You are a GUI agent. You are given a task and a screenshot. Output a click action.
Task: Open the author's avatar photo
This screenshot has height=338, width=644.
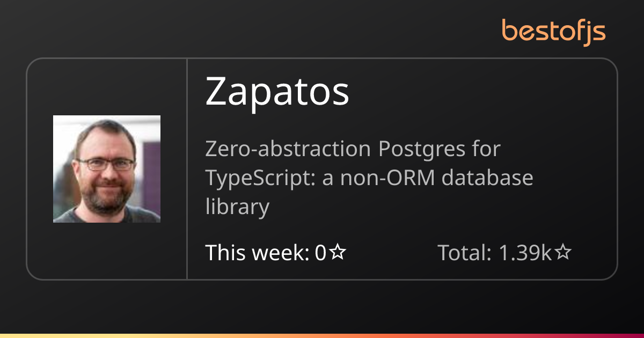[107, 169]
